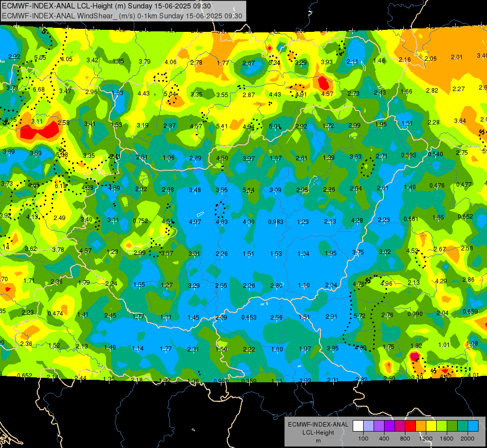Click the wind shear value 6.18
487x448 pixels.
coord(61,186)
